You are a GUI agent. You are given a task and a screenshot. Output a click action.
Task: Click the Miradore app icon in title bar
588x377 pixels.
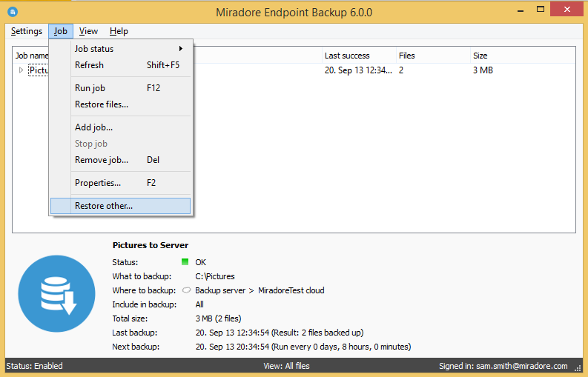[x=13, y=12]
